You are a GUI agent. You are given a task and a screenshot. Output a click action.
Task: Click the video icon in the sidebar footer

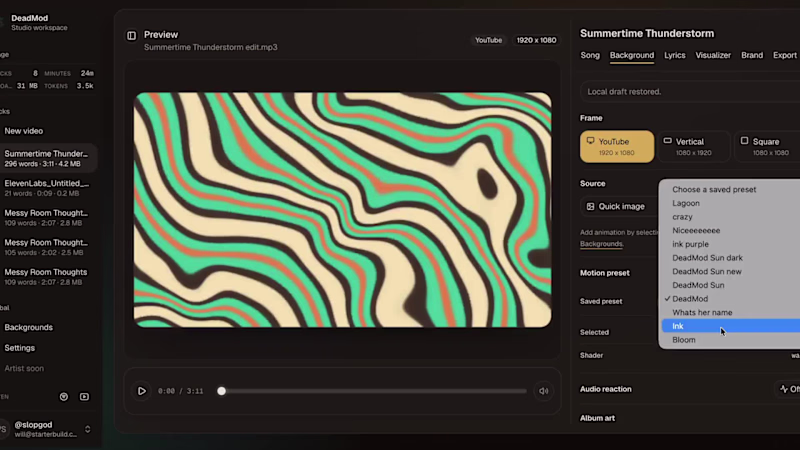(84, 396)
